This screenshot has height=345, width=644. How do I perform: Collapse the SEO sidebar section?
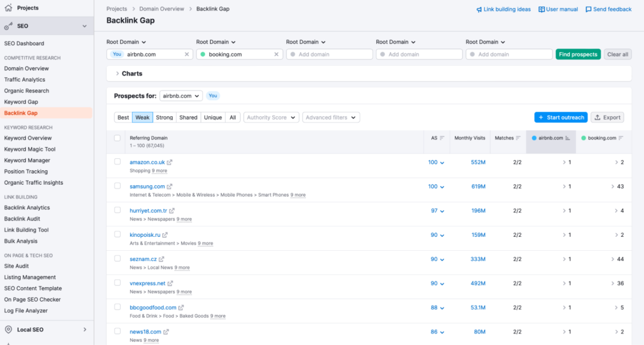coord(85,26)
